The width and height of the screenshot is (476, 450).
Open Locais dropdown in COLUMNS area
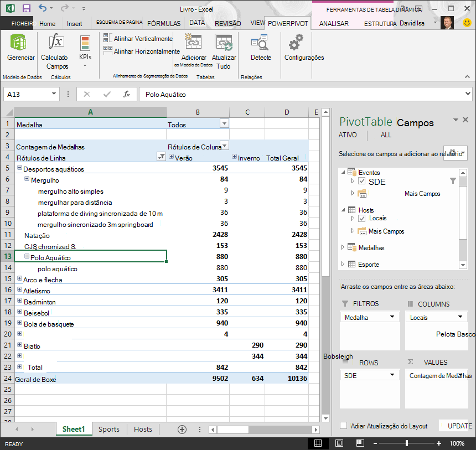pos(460,317)
